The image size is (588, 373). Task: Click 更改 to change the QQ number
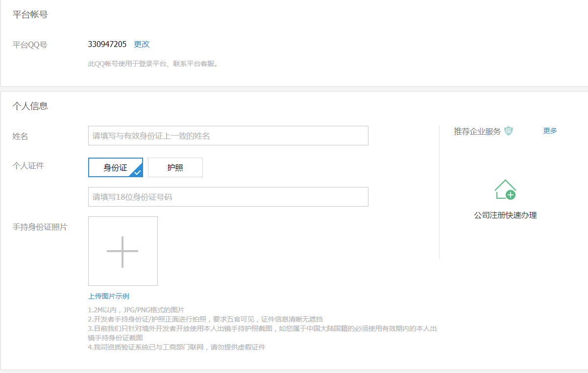(x=142, y=44)
